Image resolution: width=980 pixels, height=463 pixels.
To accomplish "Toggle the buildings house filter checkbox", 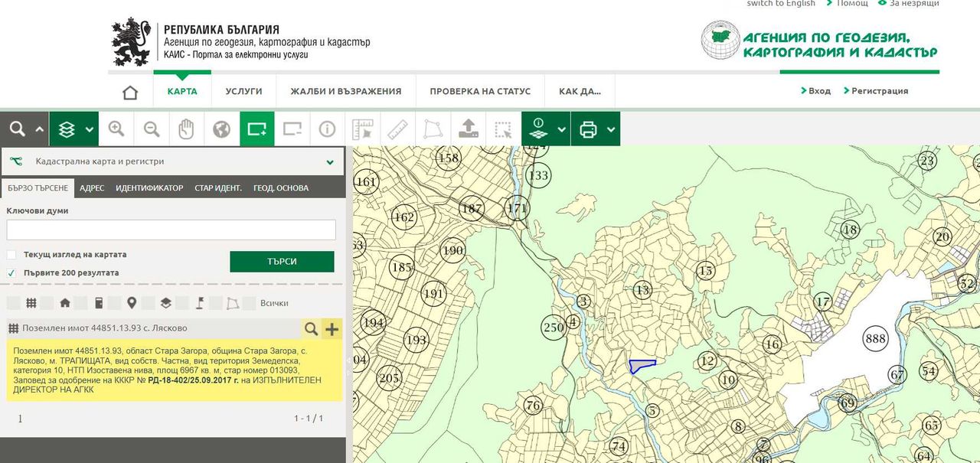I will [46, 303].
